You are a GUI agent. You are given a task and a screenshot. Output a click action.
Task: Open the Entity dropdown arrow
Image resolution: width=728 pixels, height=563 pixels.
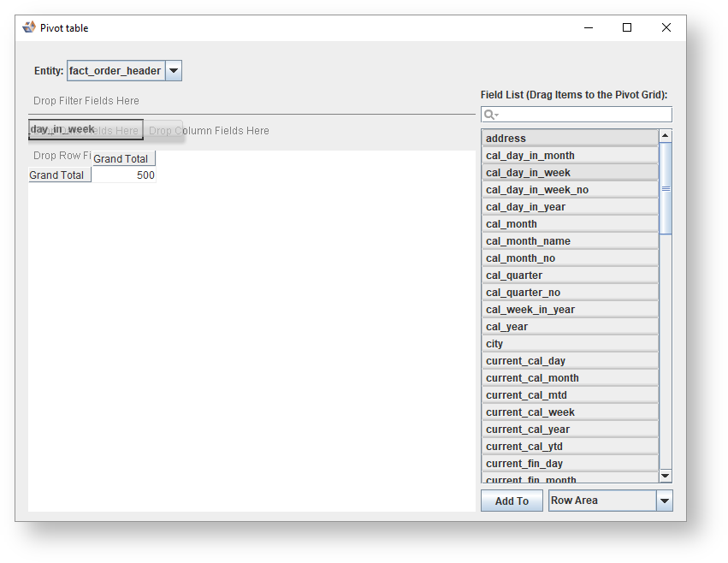(x=173, y=71)
